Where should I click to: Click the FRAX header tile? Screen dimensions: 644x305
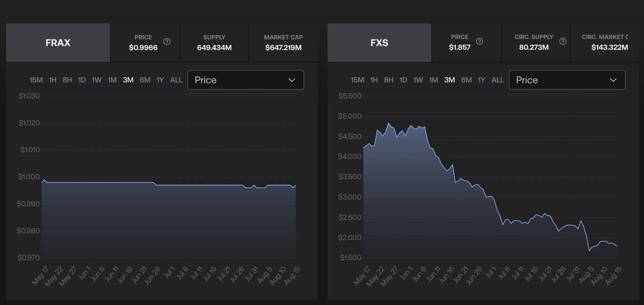[58, 43]
